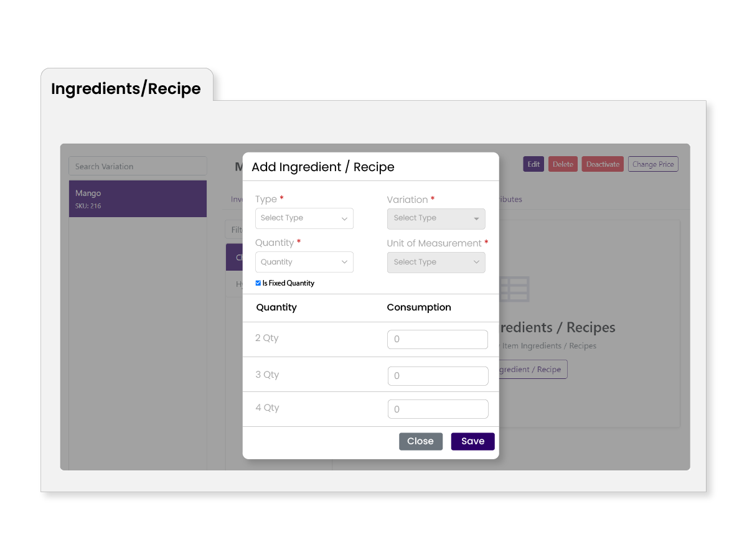Enter consumption for 2 Qty row

pyautogui.click(x=438, y=339)
